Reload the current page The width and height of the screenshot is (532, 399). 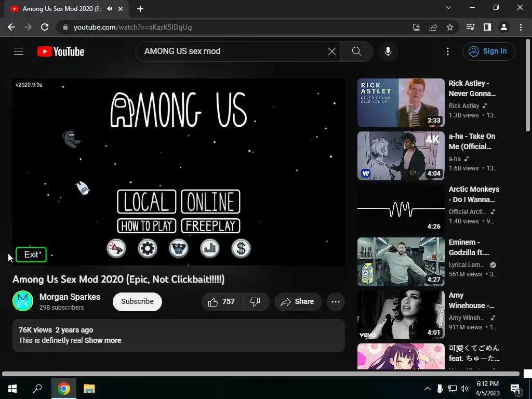(x=45, y=27)
